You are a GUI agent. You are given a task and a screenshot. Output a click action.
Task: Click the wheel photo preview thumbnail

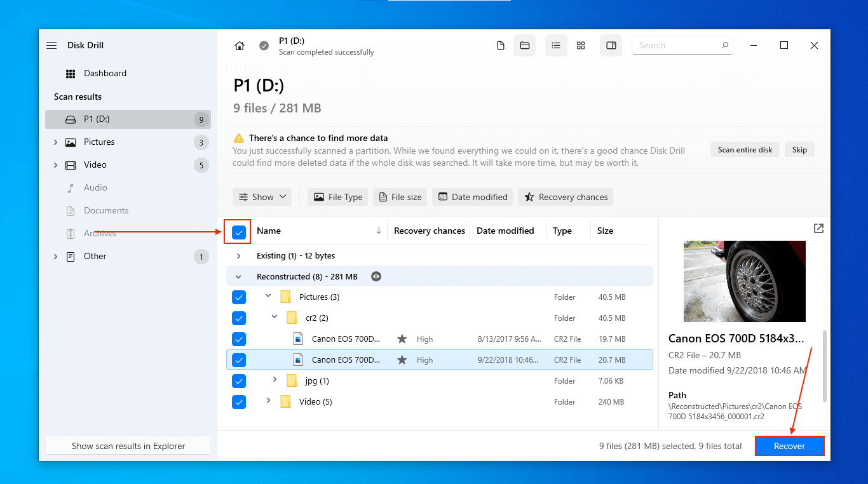[745, 281]
